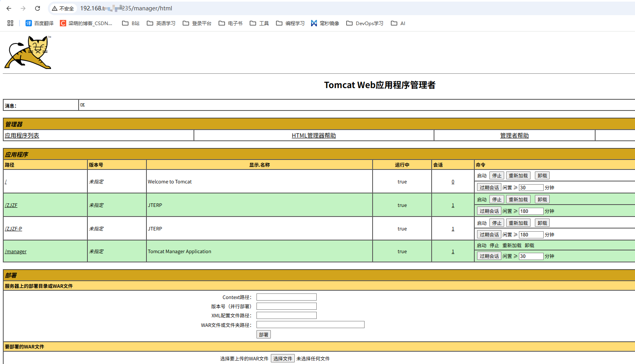Image resolution: width=635 pixels, height=364 pixels.
Task: Open the /ZJZF-P application link
Action: [14, 229]
